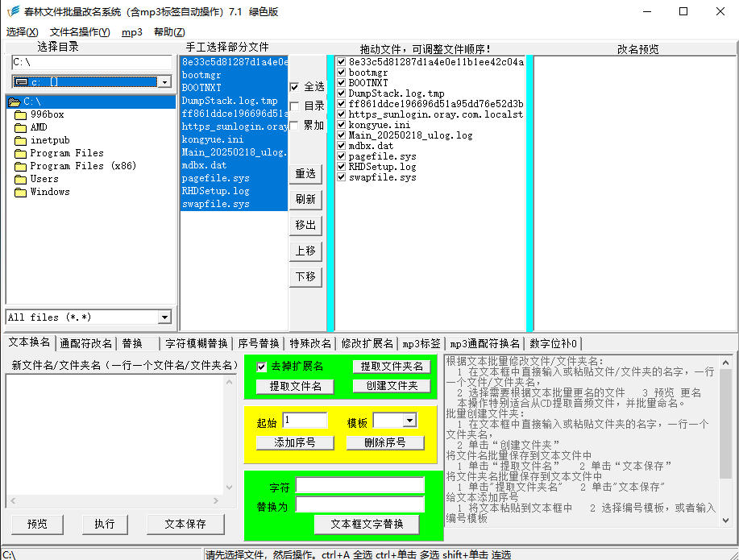Image resolution: width=739 pixels, height=560 pixels.
Task: Click the Windows folder icon in tree
Action: [x=21, y=192]
